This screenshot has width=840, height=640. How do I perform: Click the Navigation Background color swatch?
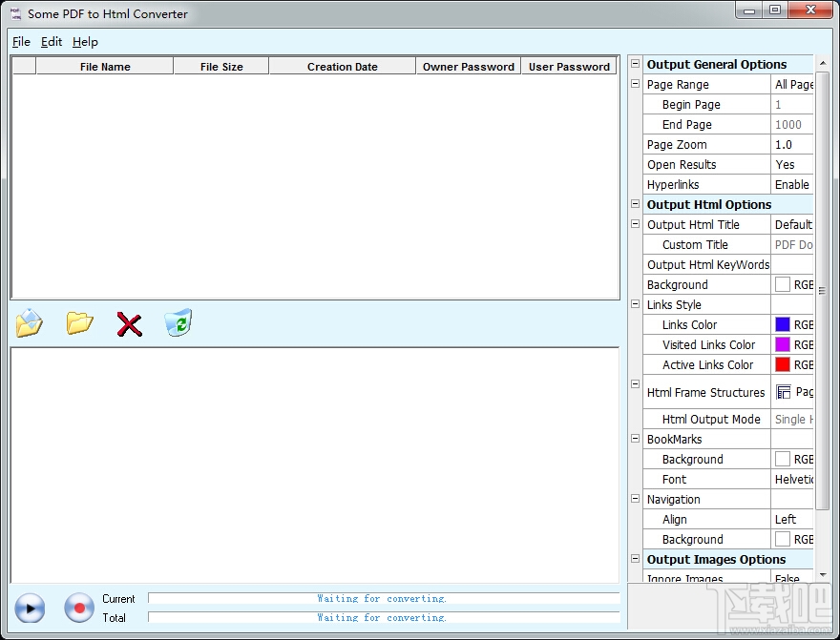[783, 539]
